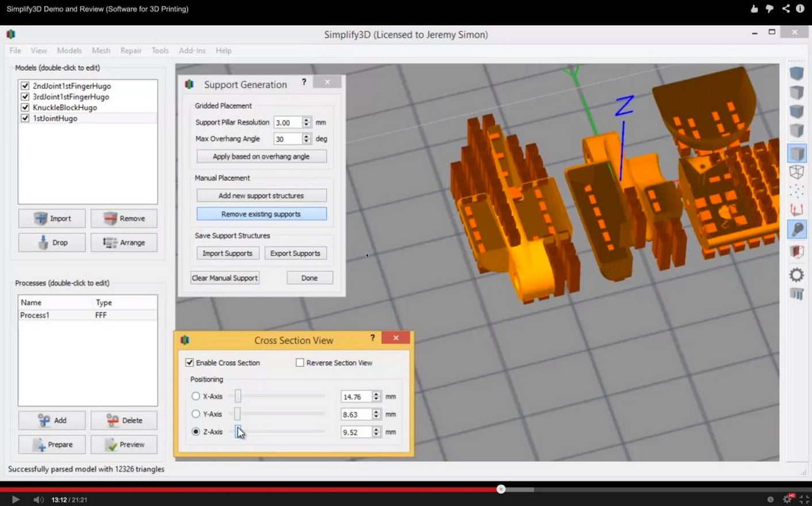Select the layered stack icon at toolbar bottom
The width and height of the screenshot is (812, 506).
click(797, 294)
